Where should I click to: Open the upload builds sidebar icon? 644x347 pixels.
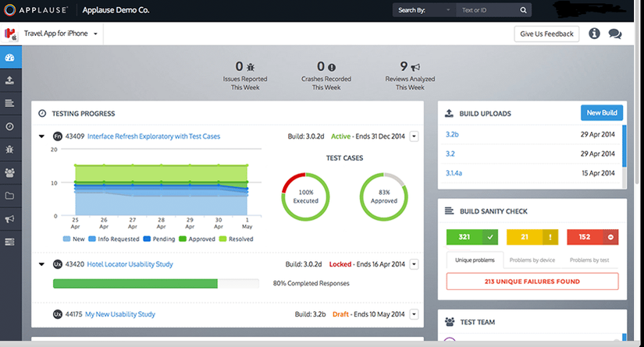tap(10, 80)
